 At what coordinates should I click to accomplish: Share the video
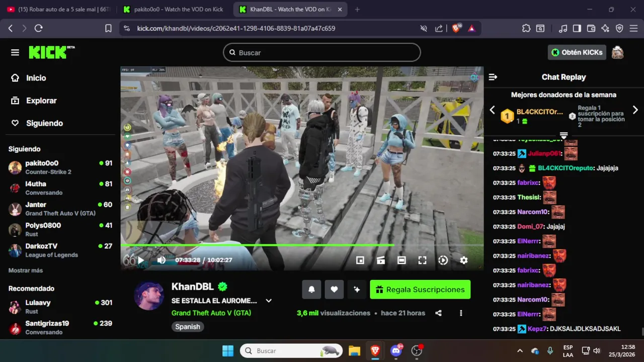coord(438,313)
